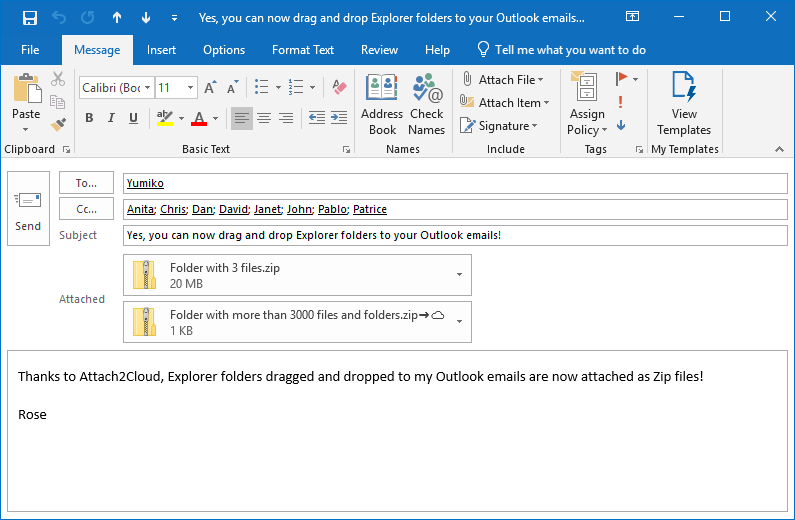This screenshot has width=795, height=520.
Task: Open the font size dropdown
Action: coord(192,88)
